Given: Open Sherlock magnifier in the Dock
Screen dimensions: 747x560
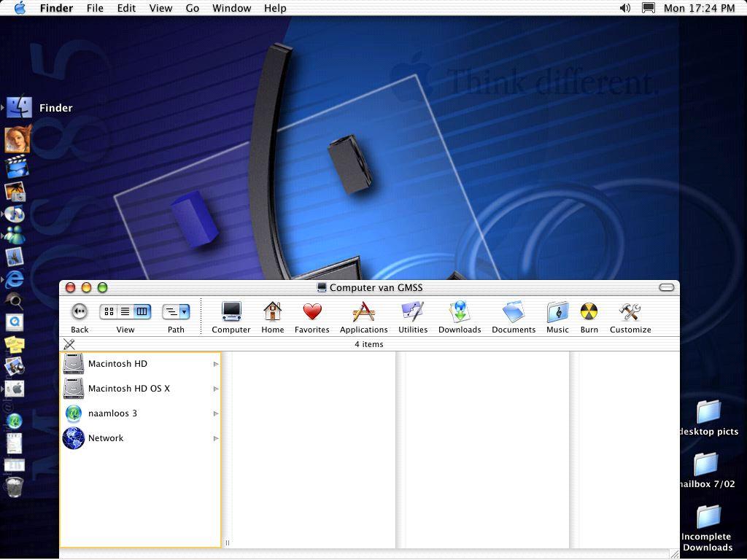Looking at the screenshot, I should (15, 301).
